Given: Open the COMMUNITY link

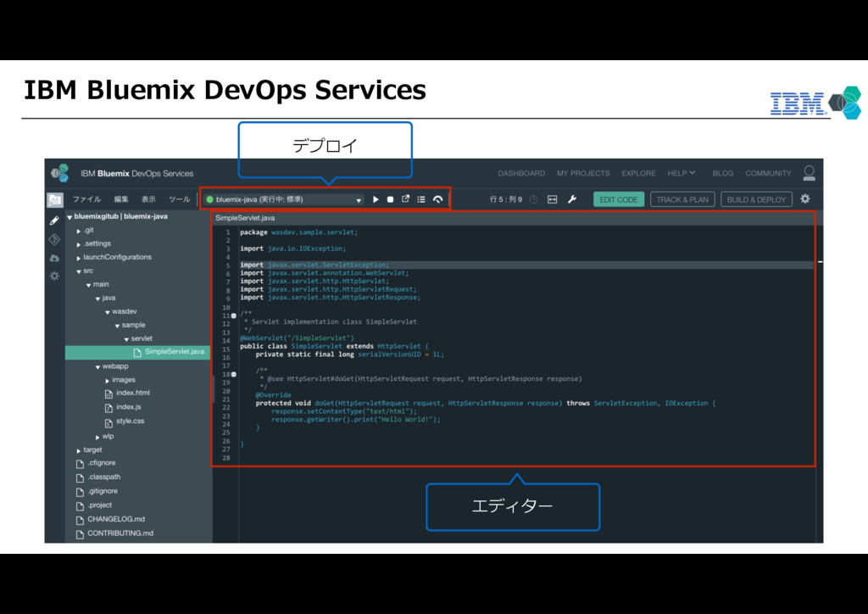Looking at the screenshot, I should click(x=768, y=173).
